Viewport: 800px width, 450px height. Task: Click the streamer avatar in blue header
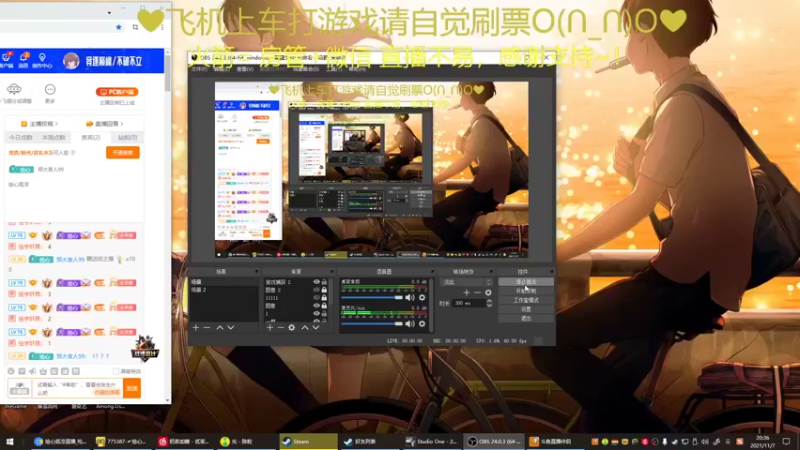click(x=71, y=61)
